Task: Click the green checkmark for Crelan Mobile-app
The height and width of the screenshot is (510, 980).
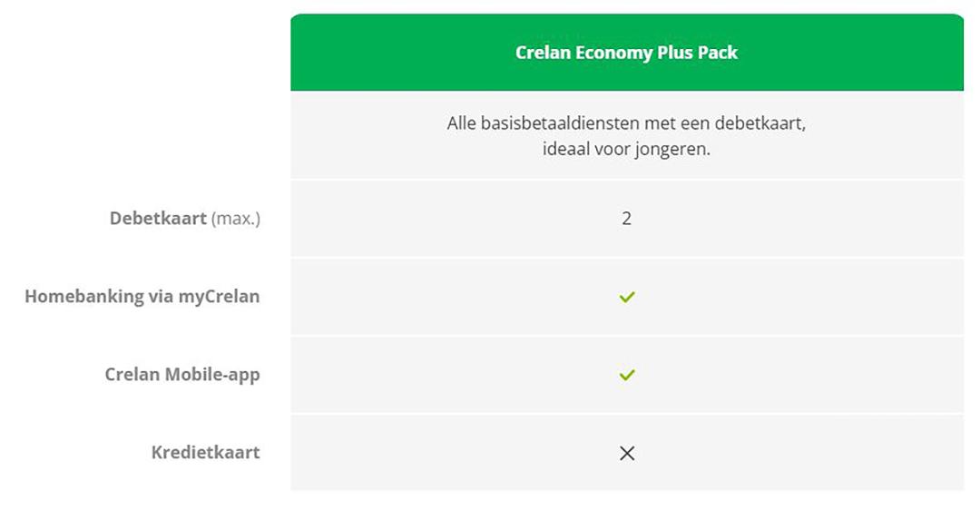Action: [x=626, y=375]
